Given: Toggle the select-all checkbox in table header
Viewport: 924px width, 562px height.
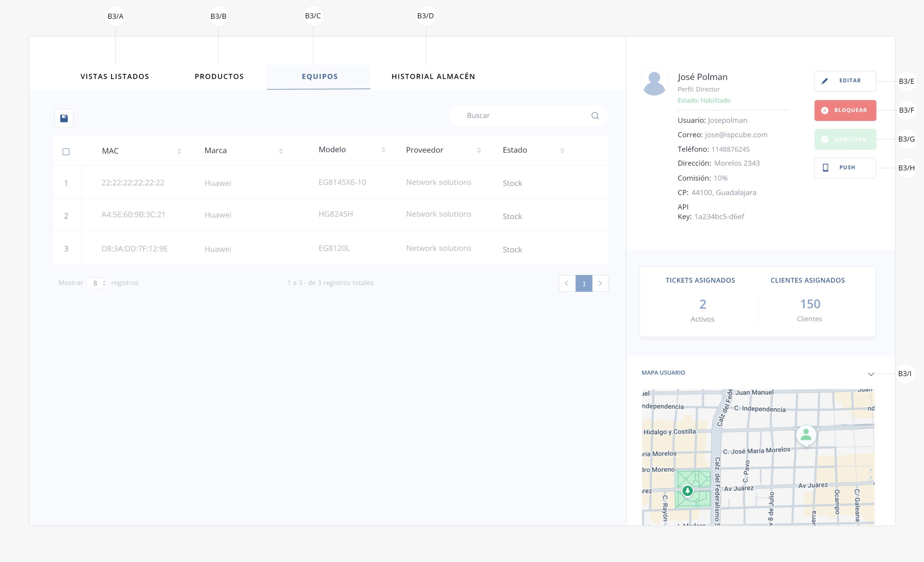Looking at the screenshot, I should coord(66,152).
